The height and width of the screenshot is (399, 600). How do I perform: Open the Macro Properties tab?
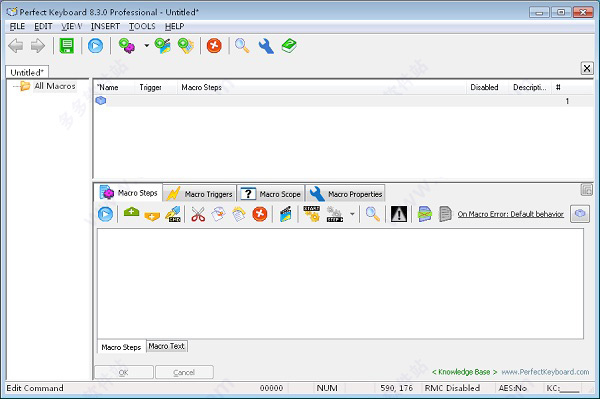345,194
